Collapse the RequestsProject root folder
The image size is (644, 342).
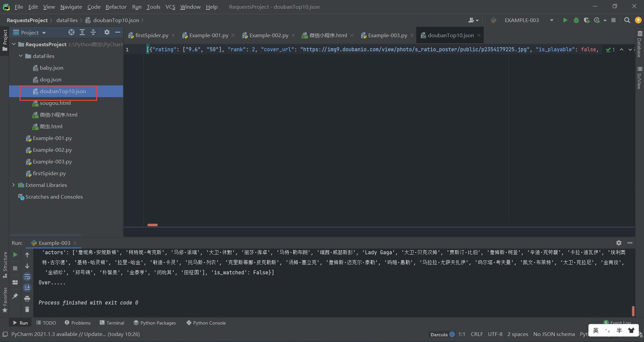(x=14, y=44)
